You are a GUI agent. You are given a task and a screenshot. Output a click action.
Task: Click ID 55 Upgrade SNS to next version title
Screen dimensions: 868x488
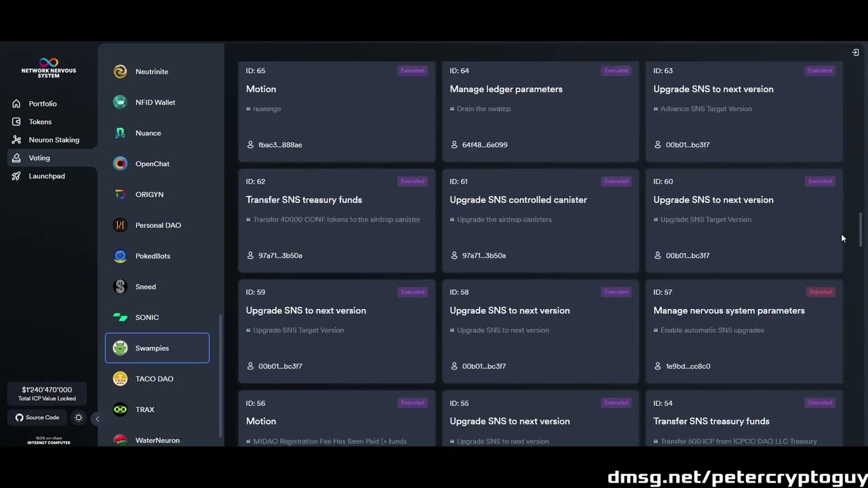tap(510, 422)
